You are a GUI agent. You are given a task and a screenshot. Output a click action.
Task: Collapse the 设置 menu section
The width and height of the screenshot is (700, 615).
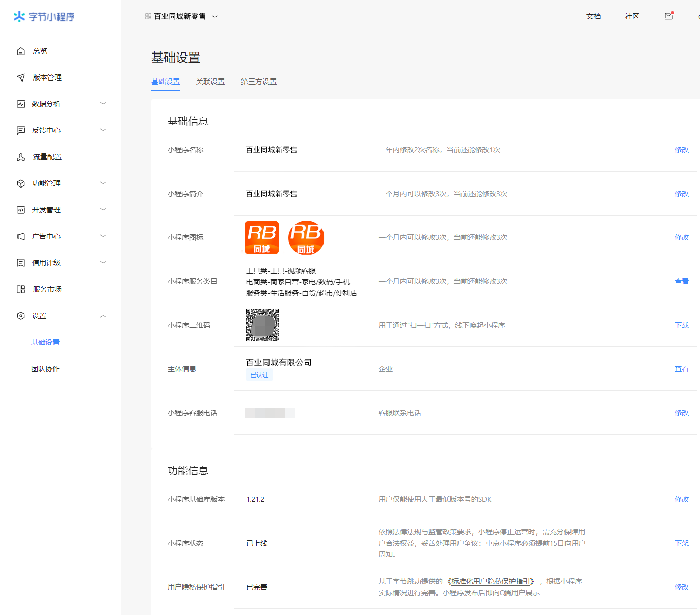(x=103, y=316)
